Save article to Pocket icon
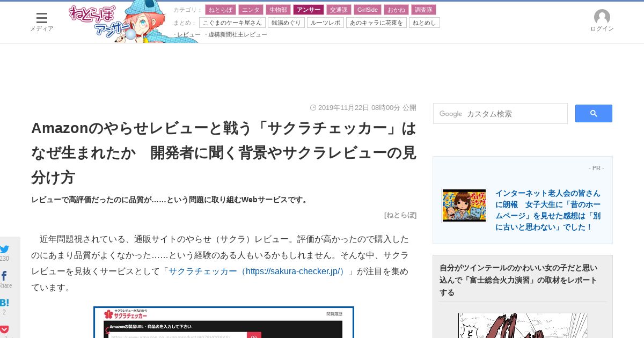This screenshot has width=644, height=338. pyautogui.click(x=4, y=329)
